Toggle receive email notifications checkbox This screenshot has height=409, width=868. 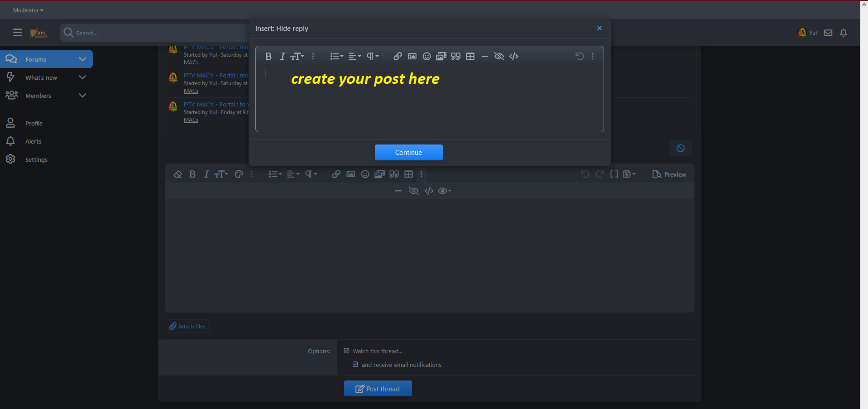[x=355, y=364]
